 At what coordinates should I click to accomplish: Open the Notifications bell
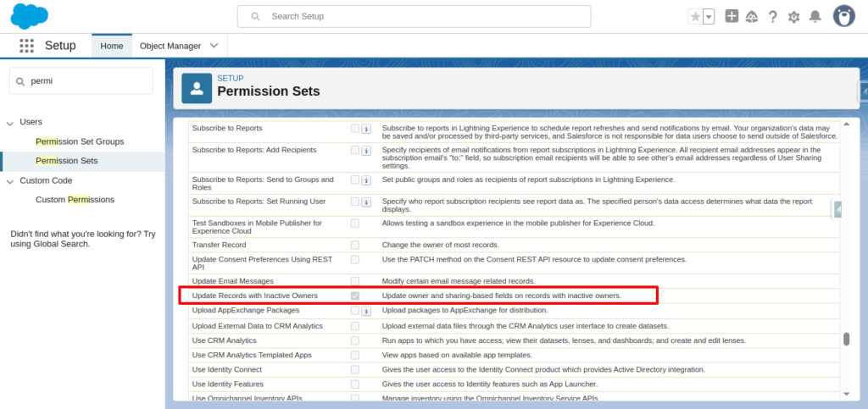coord(815,17)
